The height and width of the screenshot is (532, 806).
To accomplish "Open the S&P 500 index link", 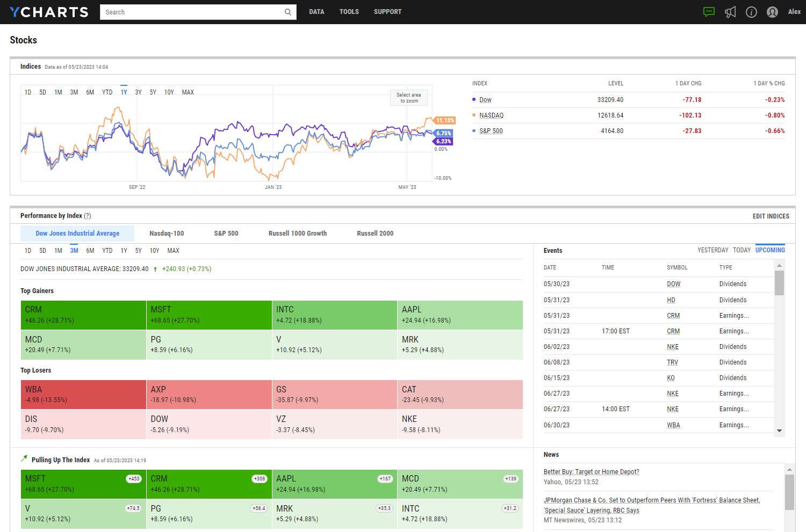I will tap(491, 131).
